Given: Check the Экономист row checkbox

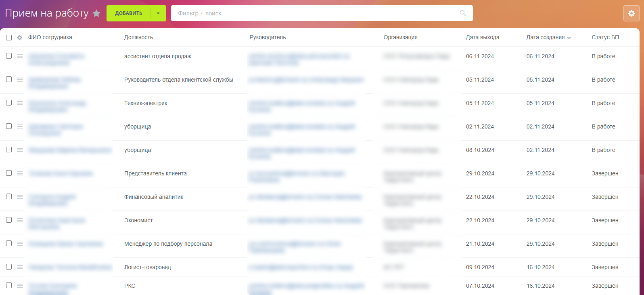Looking at the screenshot, I should [x=9, y=220].
